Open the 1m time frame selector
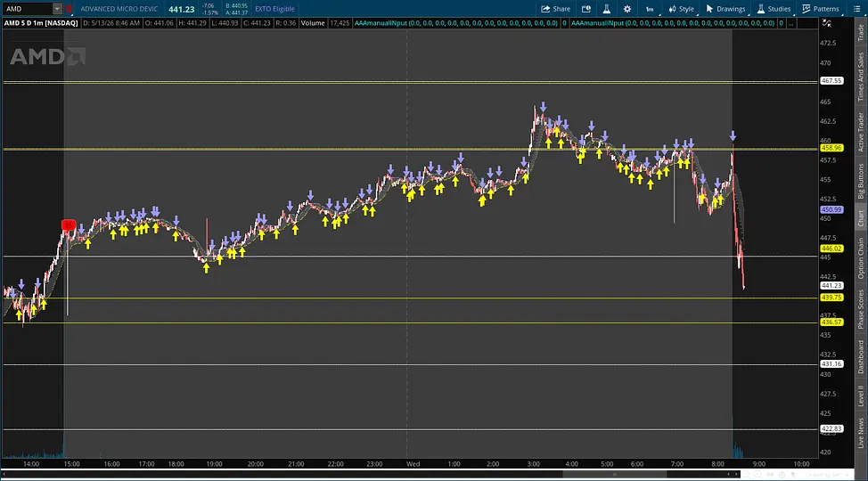This screenshot has width=868, height=481. 650,9
